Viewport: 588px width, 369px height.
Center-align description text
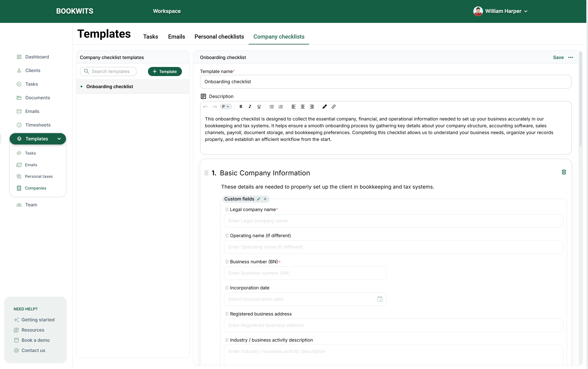[303, 107]
